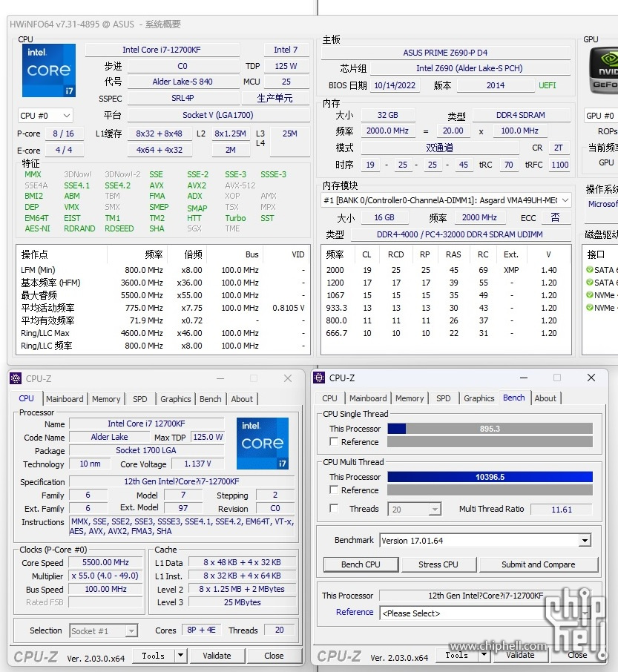Open the Benchmark Version 17.01.64 dropdown
The height and width of the screenshot is (672, 618).
485,541
